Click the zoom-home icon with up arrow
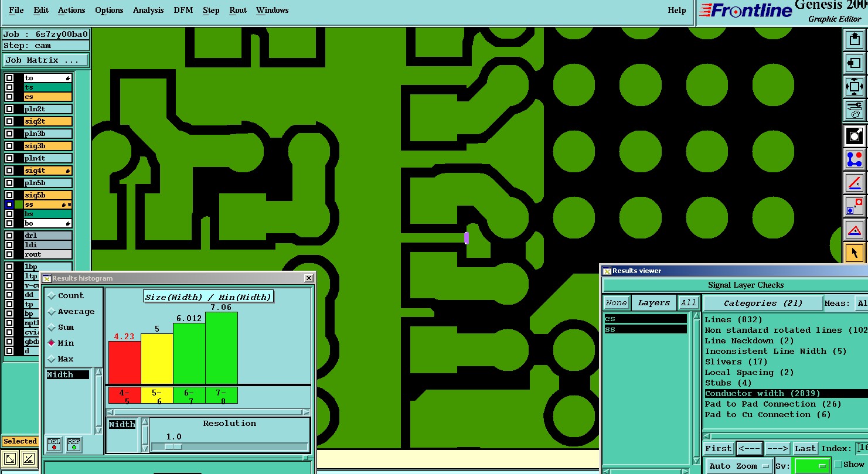This screenshot has height=474, width=868. point(855,40)
